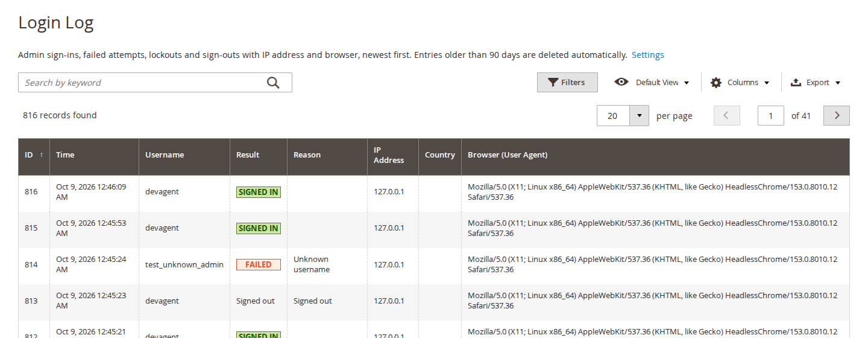This screenshot has height=338, width=868.
Task: Click the time Oct 9, 2026 12:46:09 AM
Action: coord(91,192)
